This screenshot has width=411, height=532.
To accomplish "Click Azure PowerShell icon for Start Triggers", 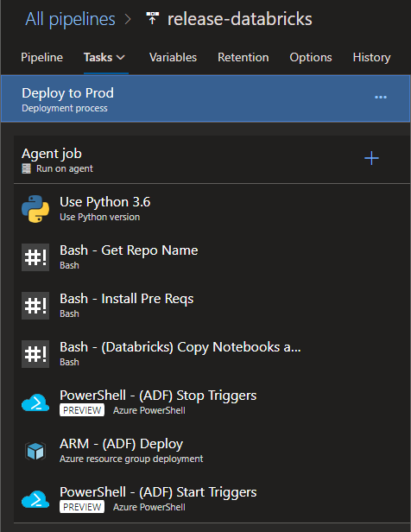I will (x=35, y=499).
